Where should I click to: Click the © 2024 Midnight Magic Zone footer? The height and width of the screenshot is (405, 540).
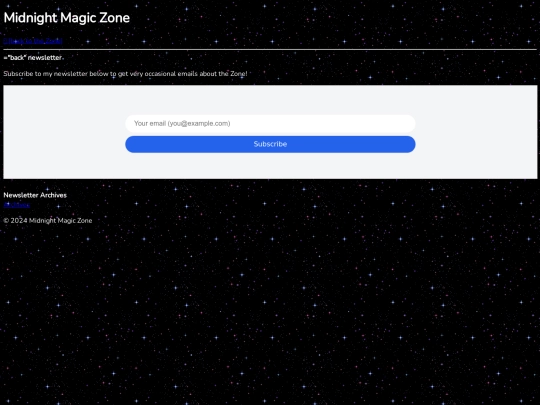[x=48, y=221]
